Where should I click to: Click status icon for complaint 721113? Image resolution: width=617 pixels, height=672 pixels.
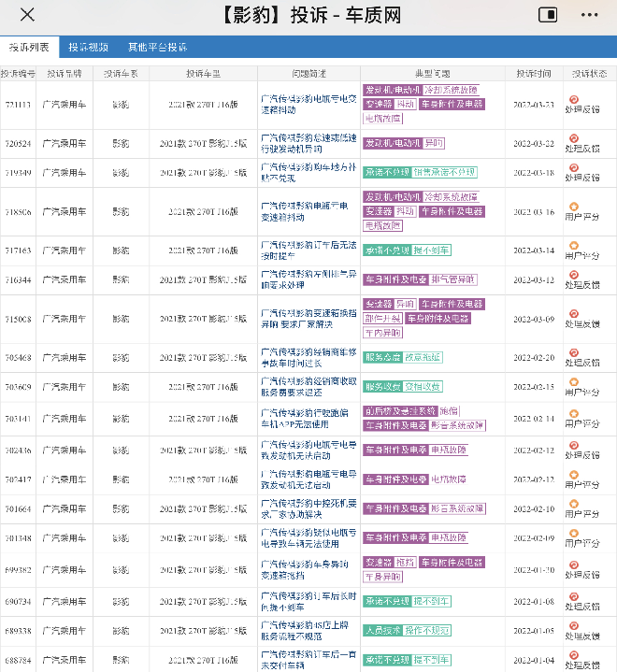click(x=574, y=99)
